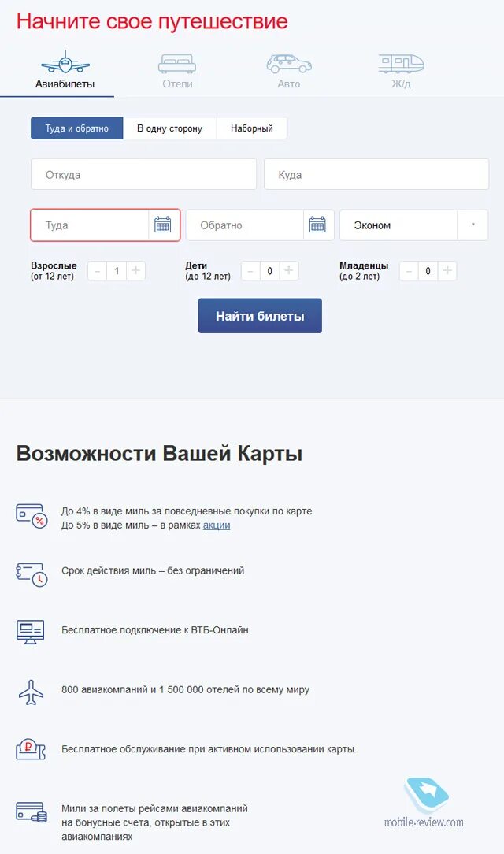Increase Взрослые passenger count with plus

136,271
